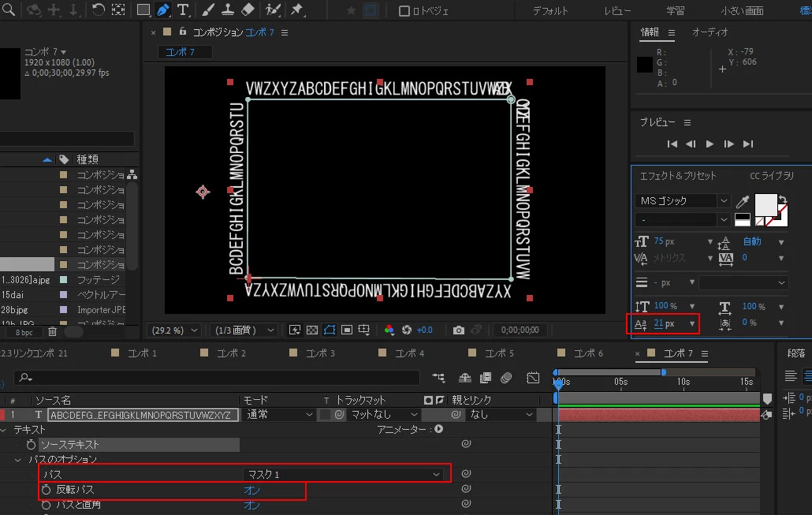The image size is (812, 515).
Task: Toggle the transparency grid
Action: tap(312, 330)
